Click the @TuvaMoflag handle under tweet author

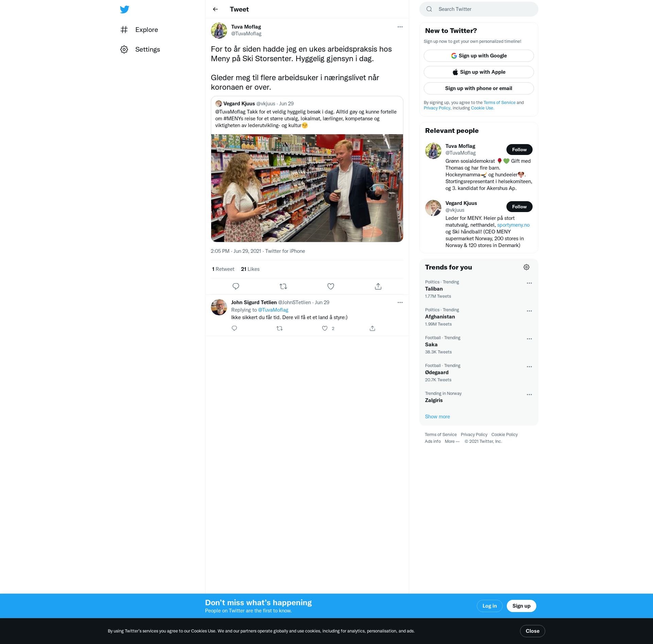[246, 34]
